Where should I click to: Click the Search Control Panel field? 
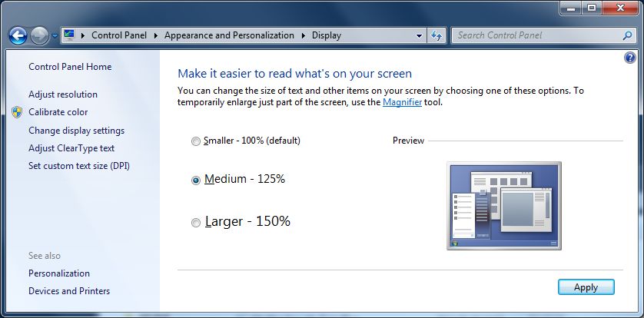pyautogui.click(x=536, y=35)
